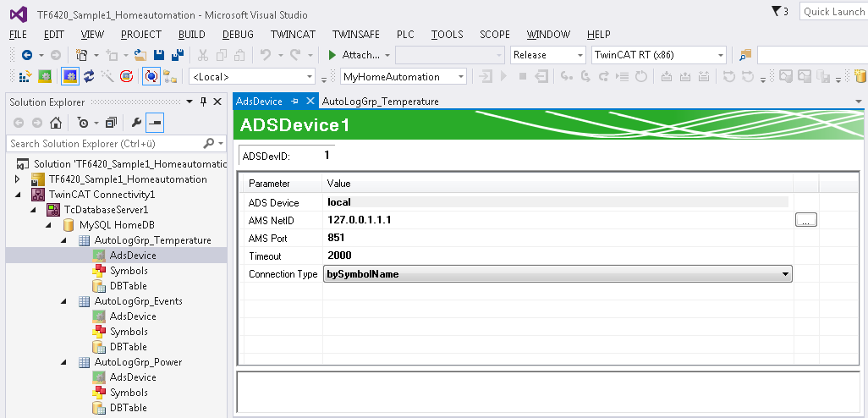Image resolution: width=868 pixels, height=418 pixels.
Task: Open Properties with the wrench icon
Action: 136,123
